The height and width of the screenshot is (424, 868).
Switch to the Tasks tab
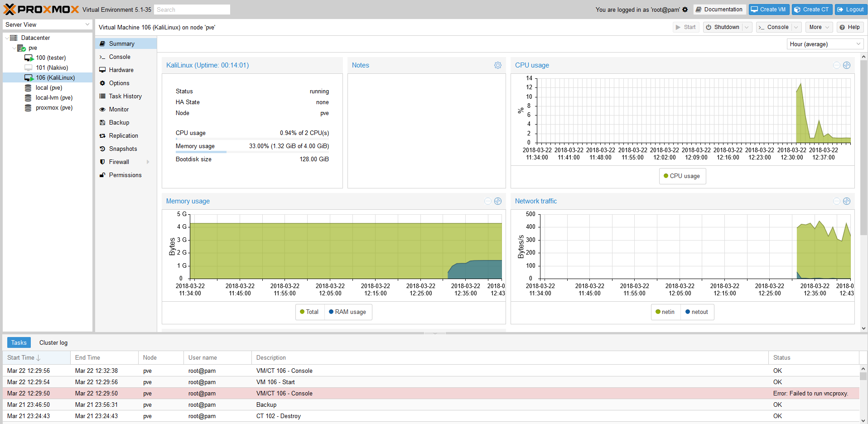[19, 342]
